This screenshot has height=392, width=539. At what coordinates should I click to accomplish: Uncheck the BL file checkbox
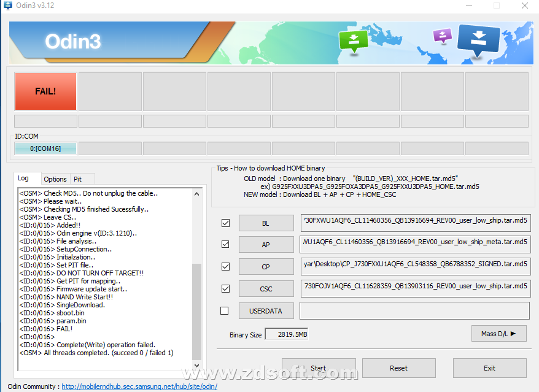(x=225, y=223)
